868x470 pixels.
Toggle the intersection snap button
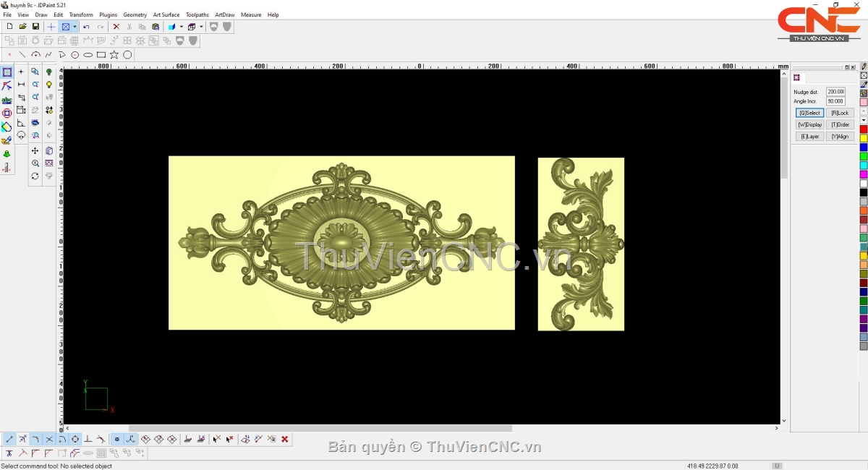(49, 439)
